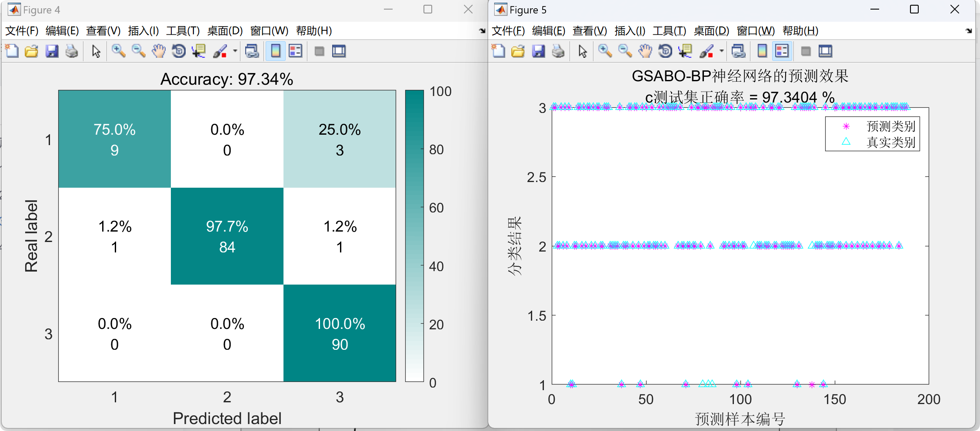980x431 pixels.
Task: Expand brush color dropdown arrow in Figure 4
Action: (235, 51)
